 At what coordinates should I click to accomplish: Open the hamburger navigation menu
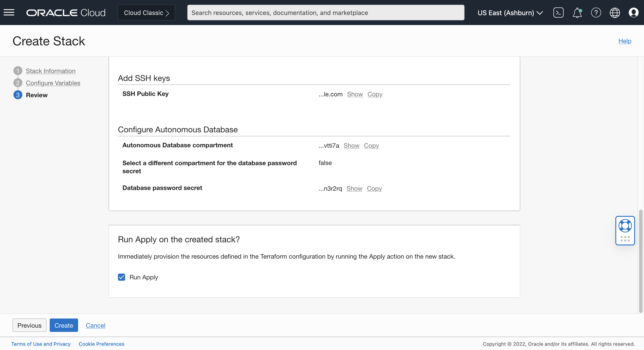point(9,13)
